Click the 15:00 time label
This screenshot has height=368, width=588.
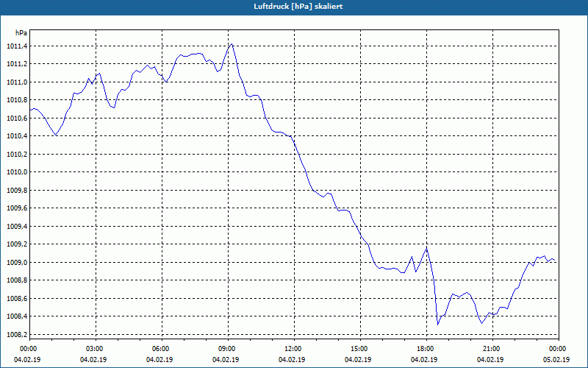tap(359, 349)
